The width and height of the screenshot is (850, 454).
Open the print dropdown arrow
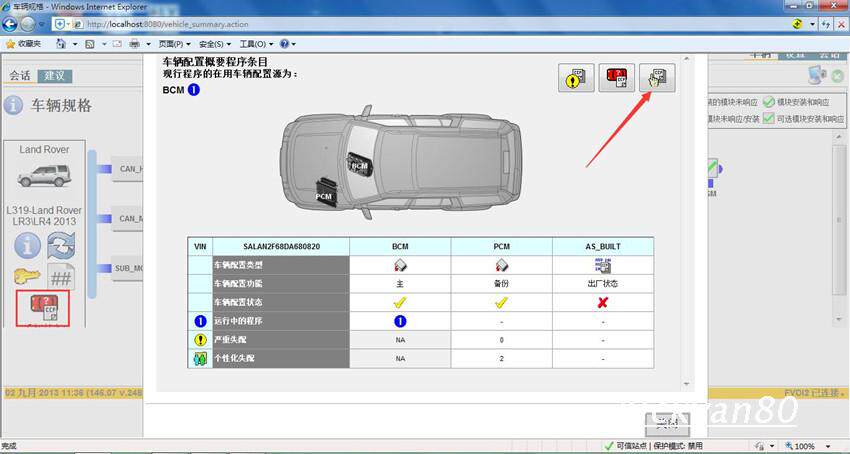pos(148,44)
